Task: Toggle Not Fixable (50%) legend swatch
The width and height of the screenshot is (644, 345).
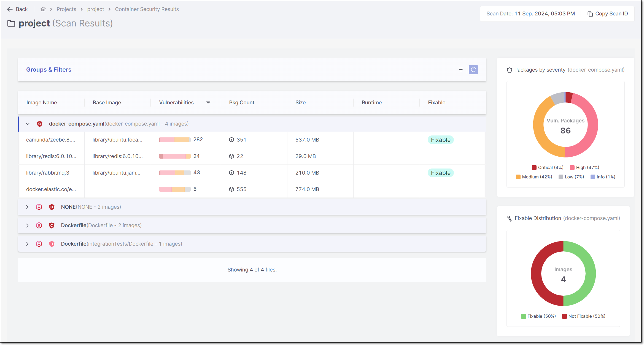Action: [x=564, y=316]
